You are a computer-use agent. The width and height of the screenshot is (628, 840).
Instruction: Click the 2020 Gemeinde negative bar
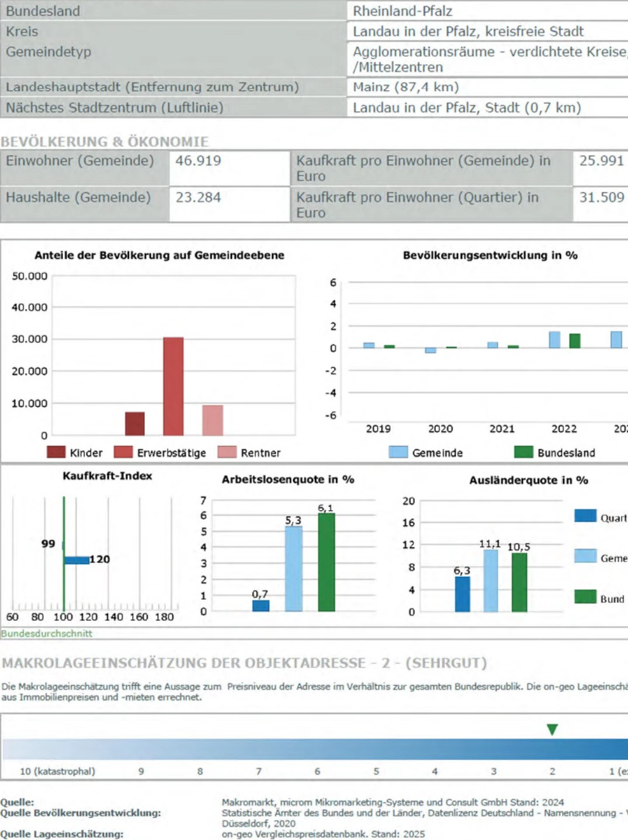pyautogui.click(x=431, y=350)
